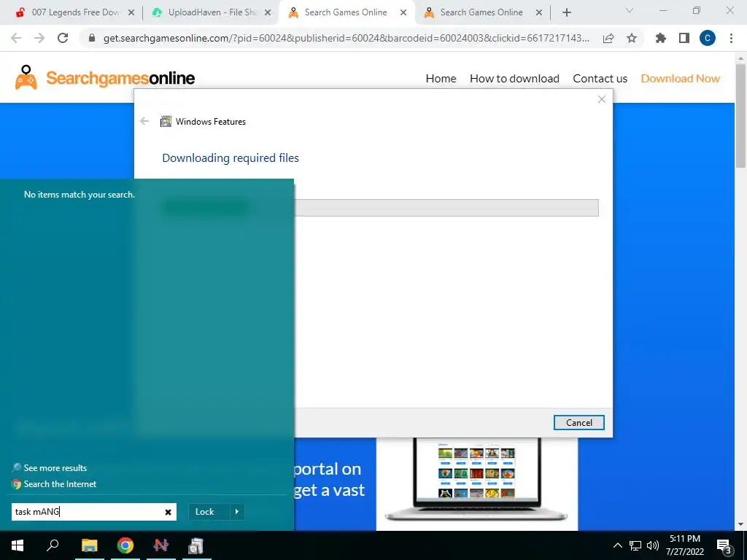The image size is (747, 560).
Task: Switch to UploadHaven File Sharing tab
Action: point(212,13)
